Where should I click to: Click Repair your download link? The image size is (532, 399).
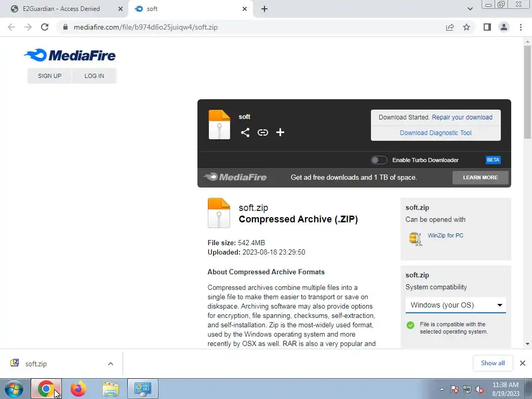click(462, 117)
